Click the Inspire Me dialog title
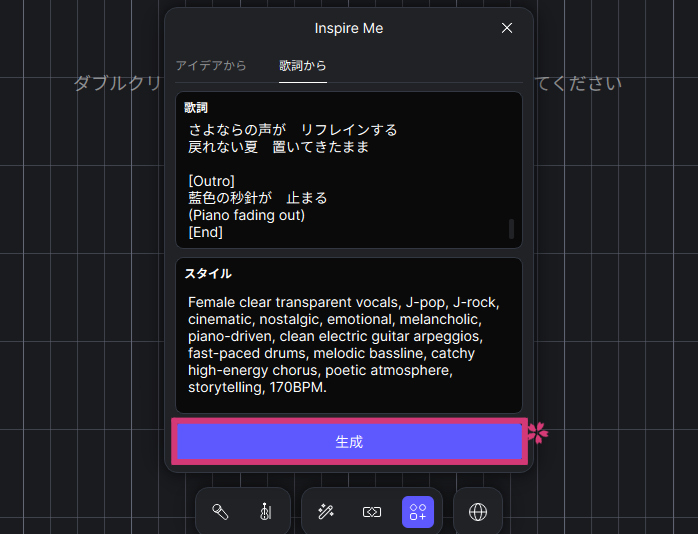 (x=348, y=28)
